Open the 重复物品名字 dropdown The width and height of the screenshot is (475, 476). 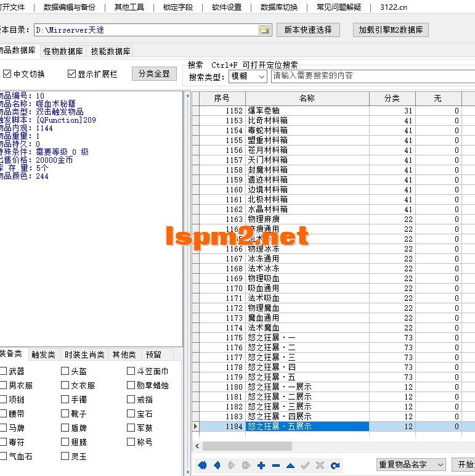pyautogui.click(x=411, y=464)
